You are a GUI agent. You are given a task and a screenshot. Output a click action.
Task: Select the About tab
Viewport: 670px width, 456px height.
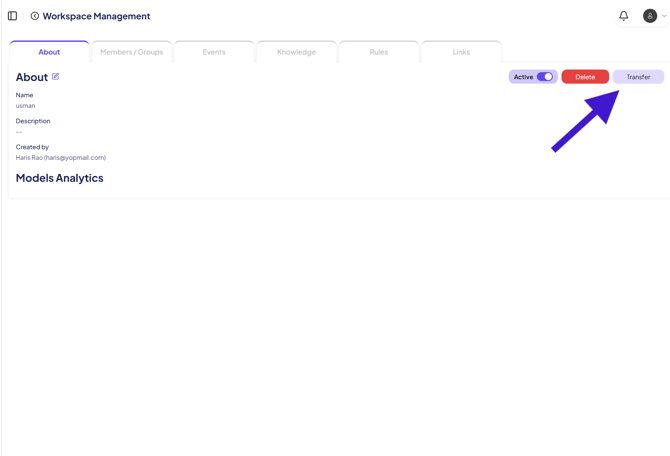coord(49,52)
